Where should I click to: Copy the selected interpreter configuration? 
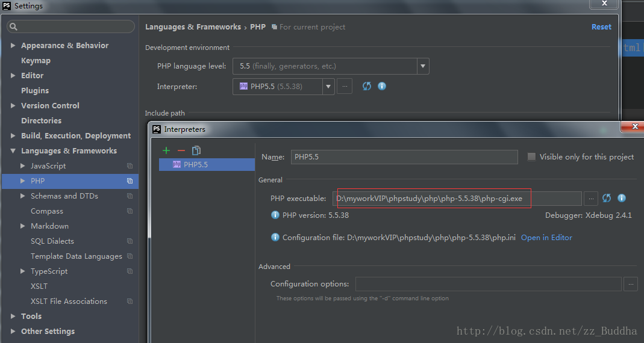[x=196, y=150]
